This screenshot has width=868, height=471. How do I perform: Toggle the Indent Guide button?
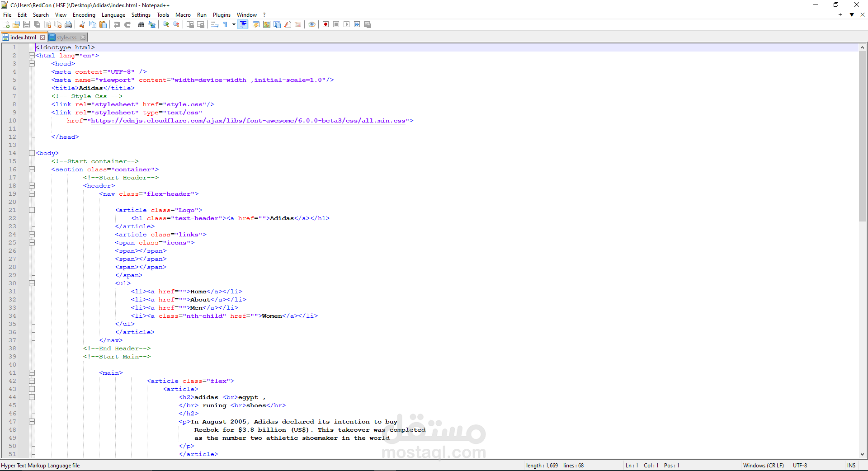point(243,24)
